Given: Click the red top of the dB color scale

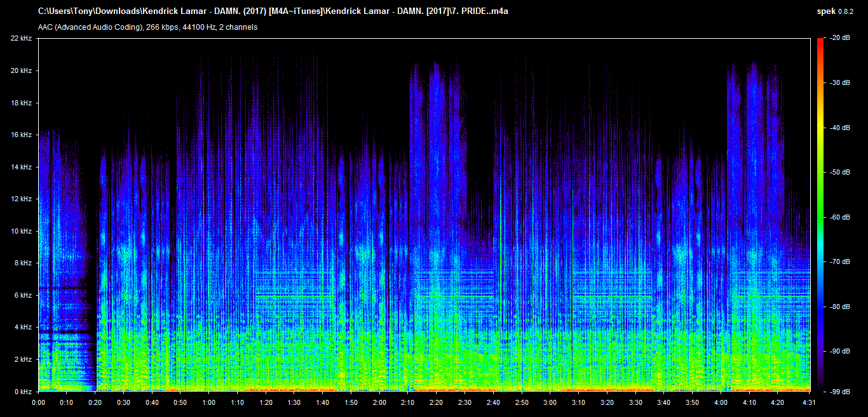Looking at the screenshot, I should click(820, 39).
